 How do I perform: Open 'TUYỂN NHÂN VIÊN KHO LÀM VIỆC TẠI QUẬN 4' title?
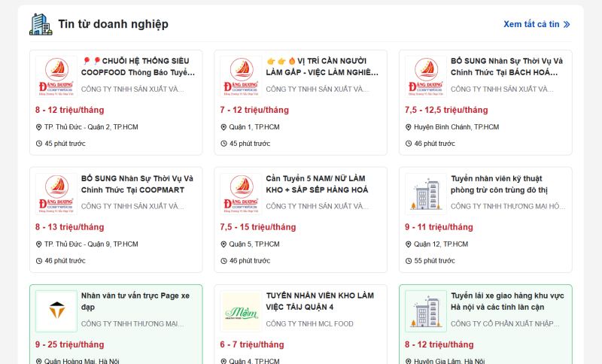320,301
